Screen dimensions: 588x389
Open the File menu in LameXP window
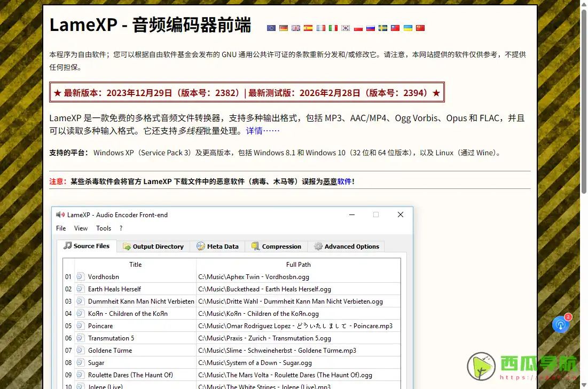click(61, 228)
